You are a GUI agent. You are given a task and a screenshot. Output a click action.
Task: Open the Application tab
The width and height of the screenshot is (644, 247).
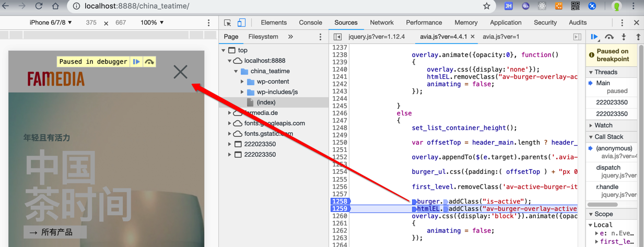tap(506, 23)
